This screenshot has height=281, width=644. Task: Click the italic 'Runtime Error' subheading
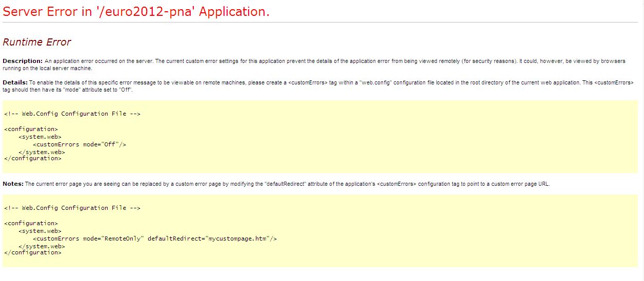pyautogui.click(x=37, y=42)
